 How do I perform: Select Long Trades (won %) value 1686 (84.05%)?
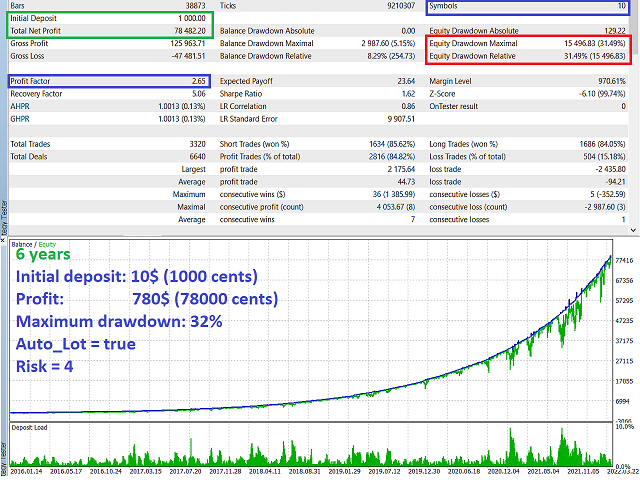coord(602,144)
